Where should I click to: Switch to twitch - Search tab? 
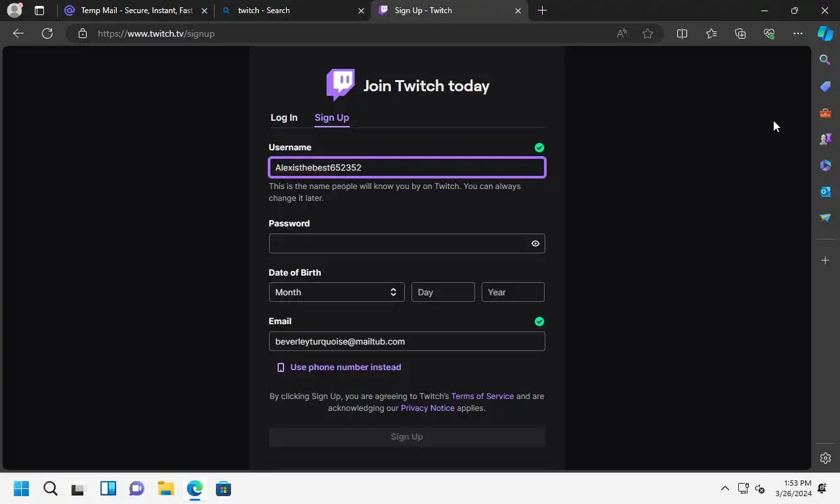(x=292, y=10)
